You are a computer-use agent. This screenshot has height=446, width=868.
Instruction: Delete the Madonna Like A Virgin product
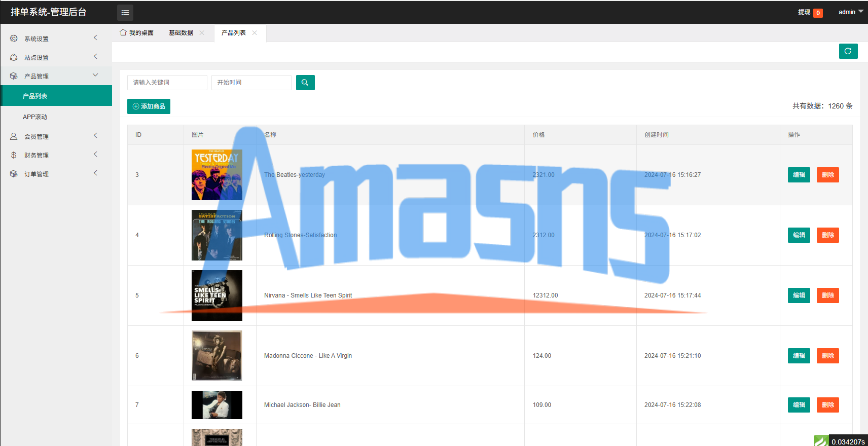point(828,356)
